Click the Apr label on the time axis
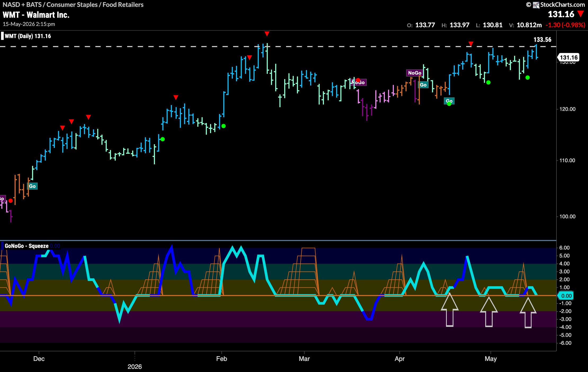The image size is (588, 372). tap(399, 359)
